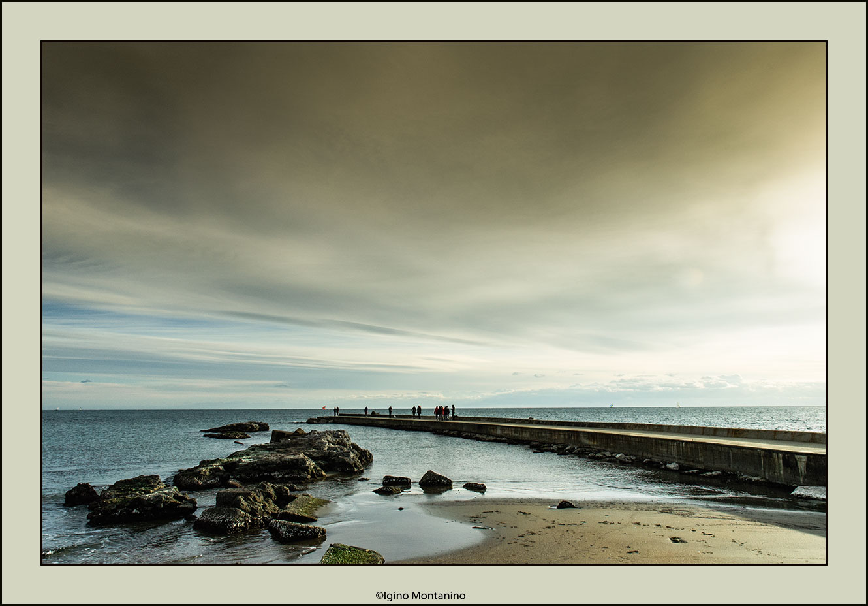This screenshot has width=868, height=606.
Task: Click the red flag at the pier's end
Action: pos(323,409)
